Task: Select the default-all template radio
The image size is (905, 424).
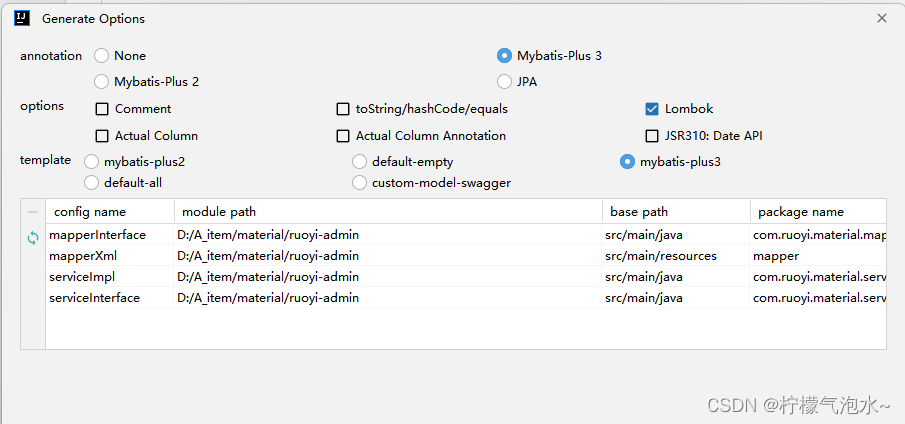Action: [x=92, y=183]
